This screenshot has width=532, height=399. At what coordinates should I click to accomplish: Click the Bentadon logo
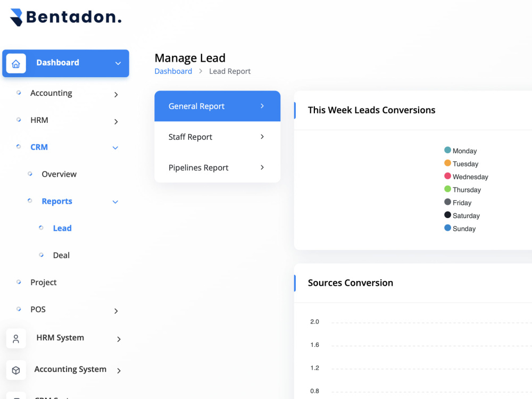[65, 18]
